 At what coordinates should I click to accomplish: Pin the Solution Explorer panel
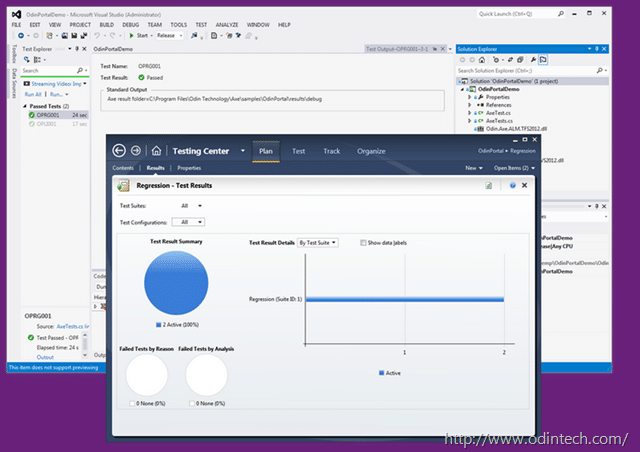[x=597, y=49]
